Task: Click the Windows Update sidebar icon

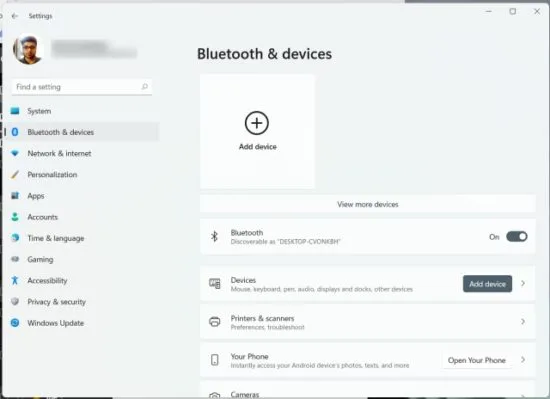Action: (15, 323)
